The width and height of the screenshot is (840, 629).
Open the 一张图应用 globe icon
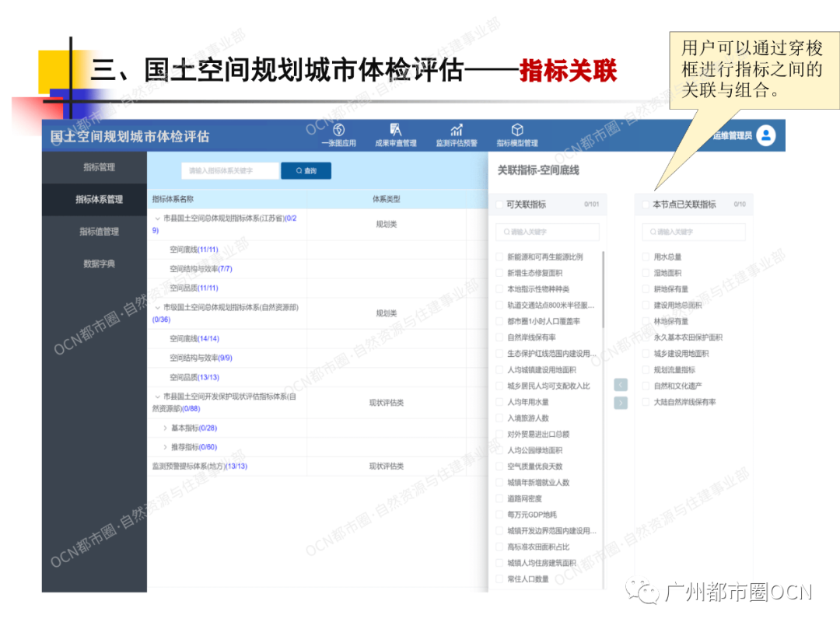click(x=338, y=130)
